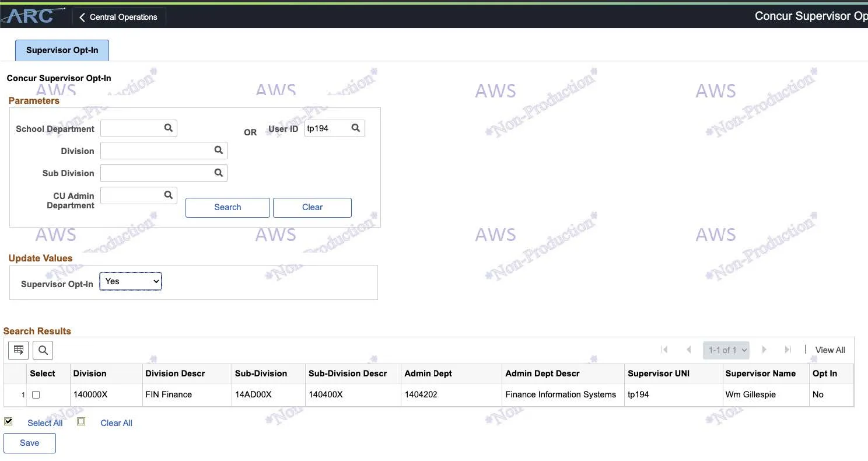The image size is (868, 461).
Task: Click the Select All checked-box icon
Action: 8,421
